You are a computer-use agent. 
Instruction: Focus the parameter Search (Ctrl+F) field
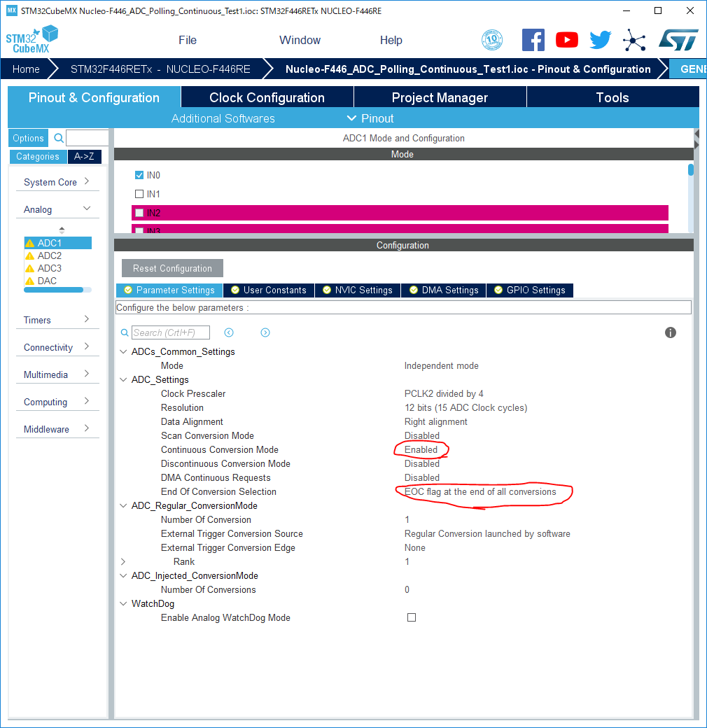point(170,332)
